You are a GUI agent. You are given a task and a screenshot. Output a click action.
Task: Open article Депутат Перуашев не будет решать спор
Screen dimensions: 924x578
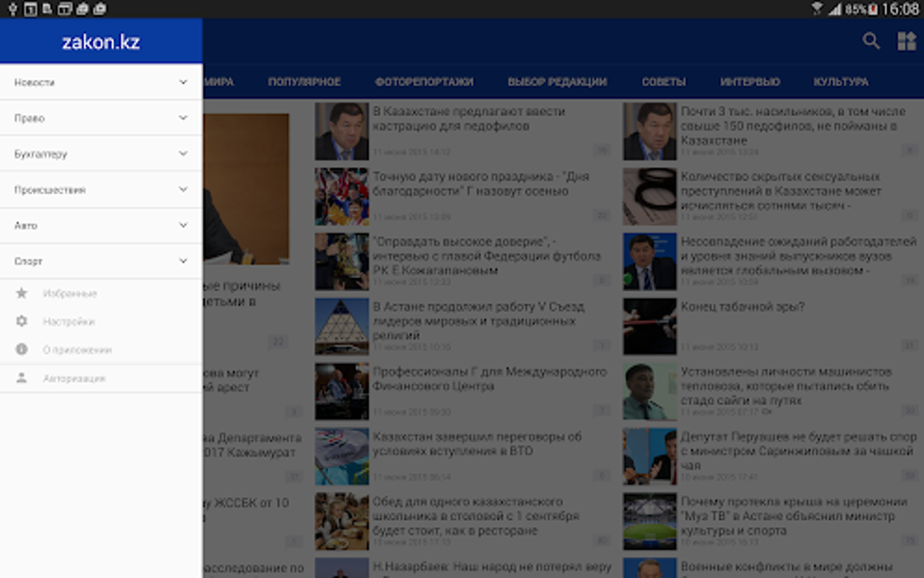(799, 451)
